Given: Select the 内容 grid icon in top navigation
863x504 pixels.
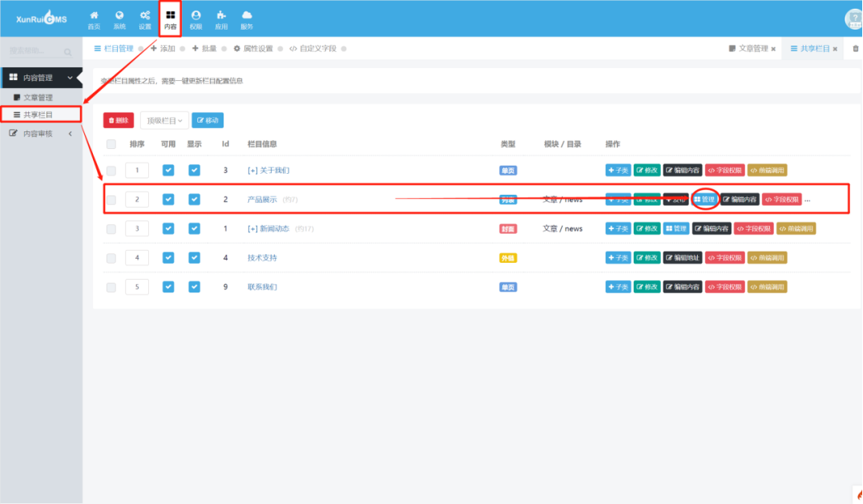Looking at the screenshot, I should [170, 19].
